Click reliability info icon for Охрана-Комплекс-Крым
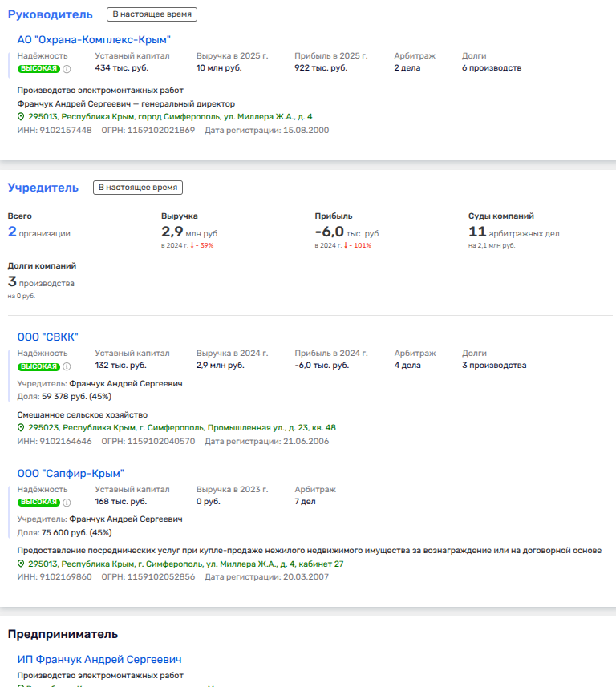The height and width of the screenshot is (687, 616). point(67,69)
